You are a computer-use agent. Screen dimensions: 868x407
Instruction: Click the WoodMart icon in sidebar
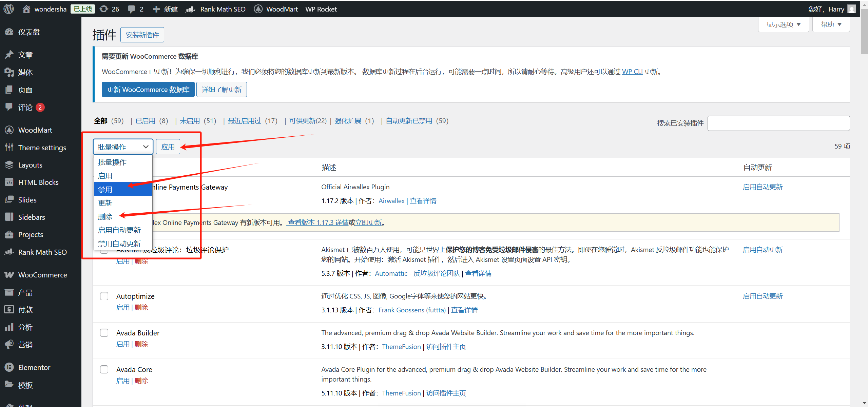[9, 130]
